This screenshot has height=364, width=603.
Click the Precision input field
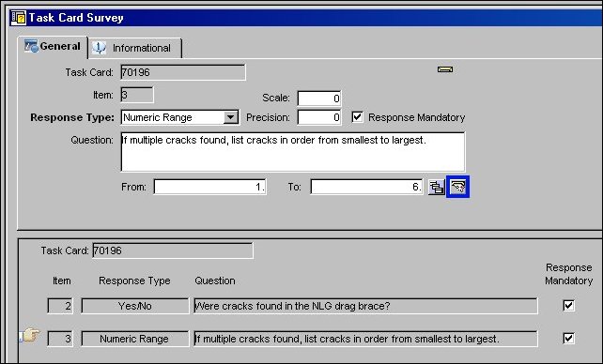pyautogui.click(x=319, y=117)
